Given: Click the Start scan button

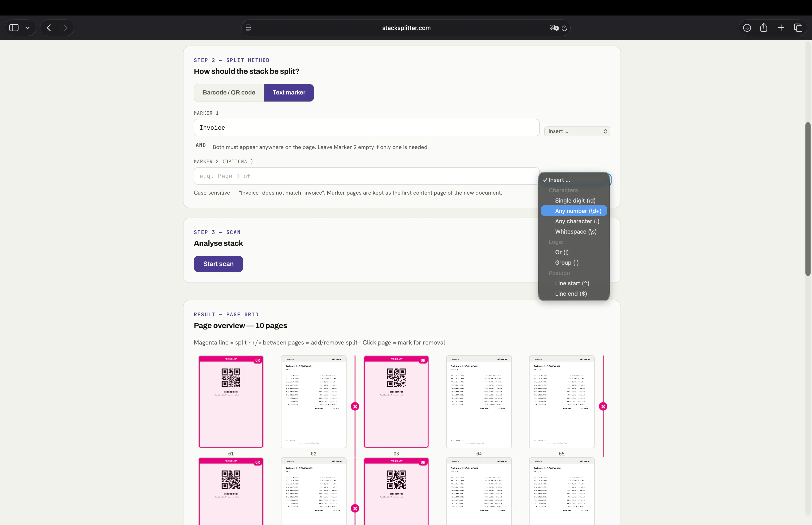Looking at the screenshot, I should click(219, 264).
